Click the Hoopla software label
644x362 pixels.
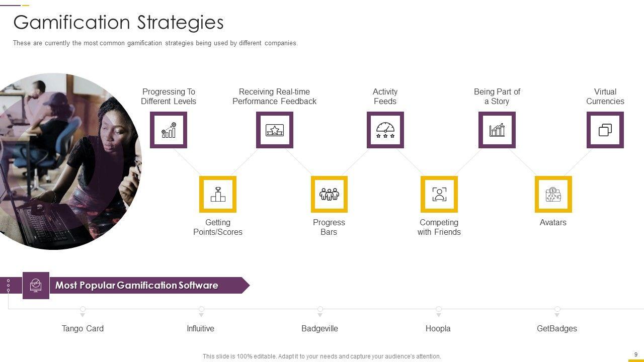pyautogui.click(x=438, y=328)
